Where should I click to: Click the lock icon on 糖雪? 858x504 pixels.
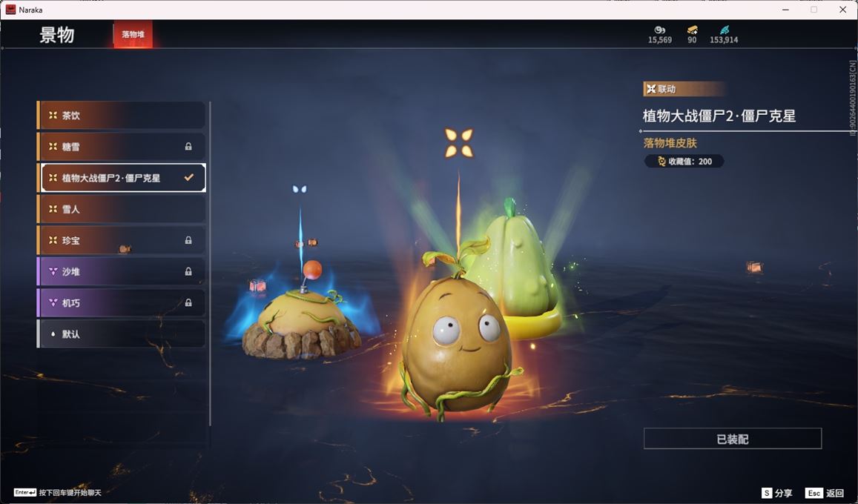click(188, 147)
